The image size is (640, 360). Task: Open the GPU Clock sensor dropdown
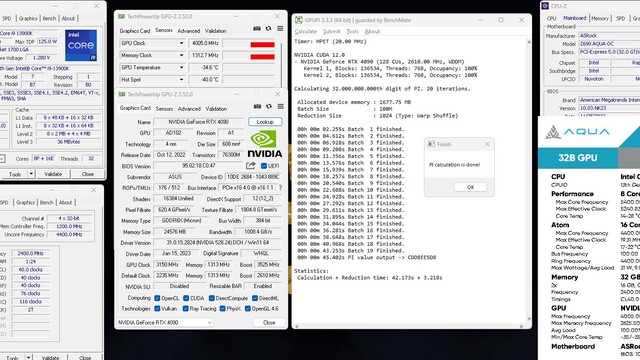click(x=181, y=43)
